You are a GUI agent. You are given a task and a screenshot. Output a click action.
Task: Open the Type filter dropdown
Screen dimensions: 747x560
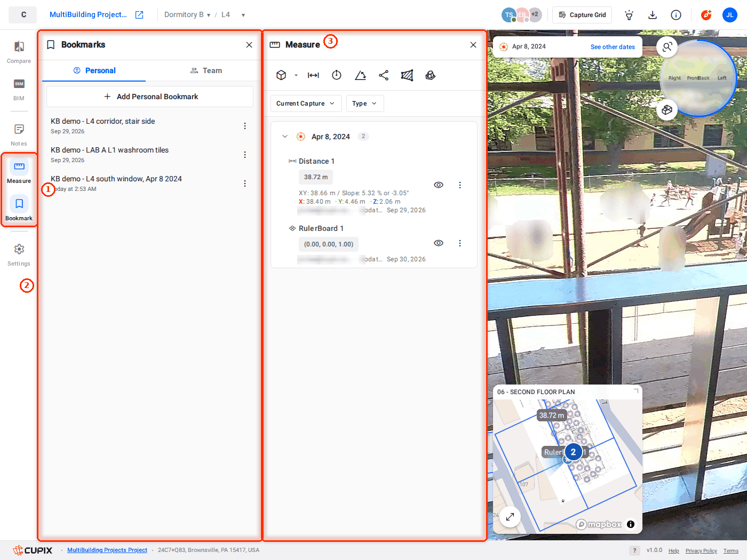tap(365, 103)
